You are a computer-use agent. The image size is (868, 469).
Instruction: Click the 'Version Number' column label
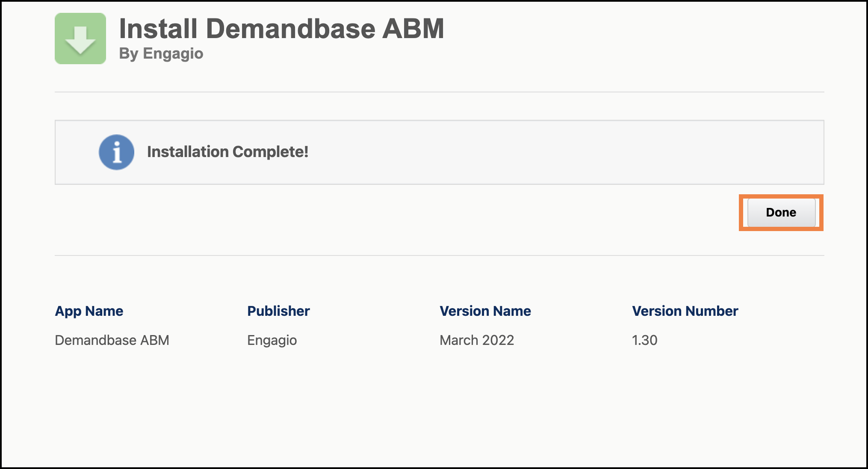(685, 311)
